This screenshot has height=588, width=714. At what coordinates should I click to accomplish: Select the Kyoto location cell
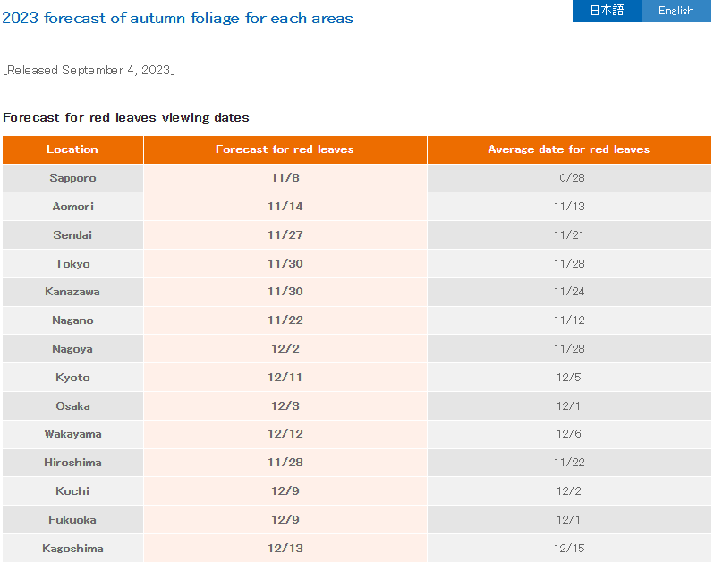(72, 378)
